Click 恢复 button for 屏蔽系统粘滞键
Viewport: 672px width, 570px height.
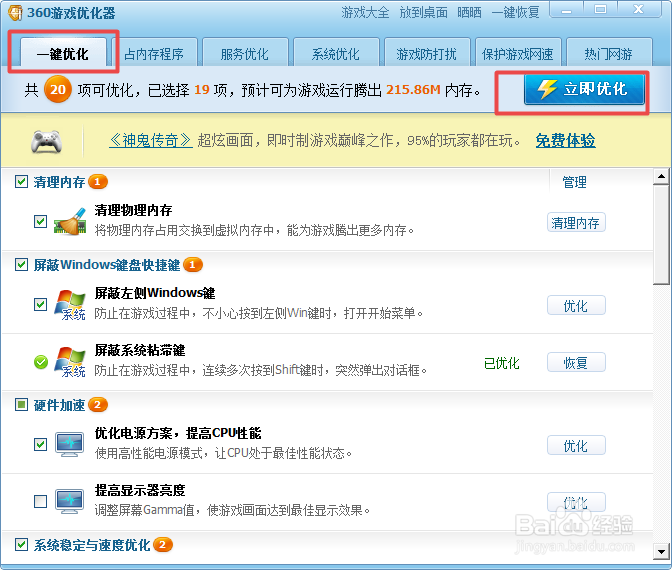[576, 363]
